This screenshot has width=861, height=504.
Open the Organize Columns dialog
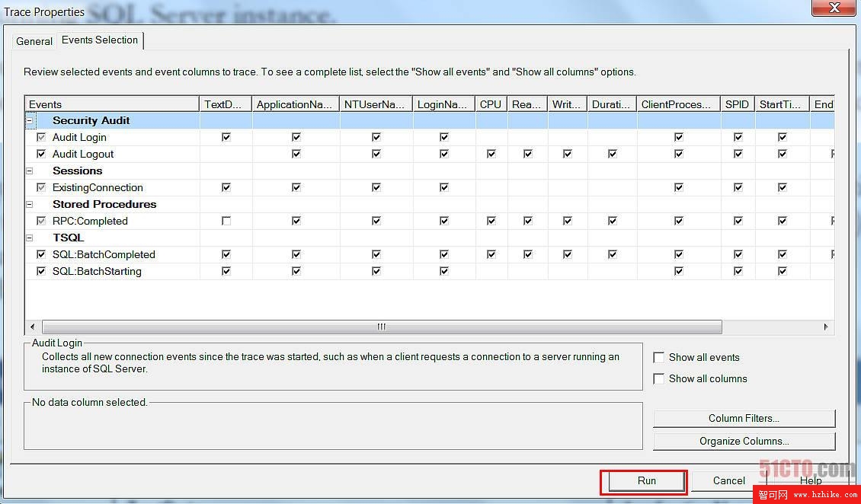(x=744, y=442)
